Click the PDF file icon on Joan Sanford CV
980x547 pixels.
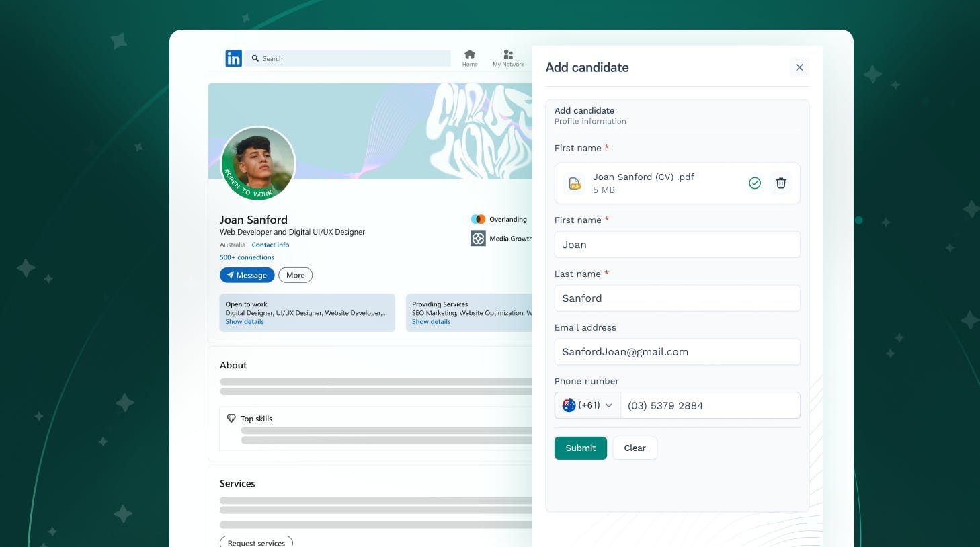tap(574, 183)
